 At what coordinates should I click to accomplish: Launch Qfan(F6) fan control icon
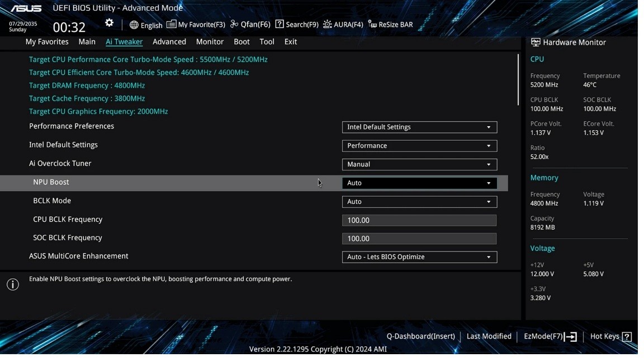(x=234, y=25)
